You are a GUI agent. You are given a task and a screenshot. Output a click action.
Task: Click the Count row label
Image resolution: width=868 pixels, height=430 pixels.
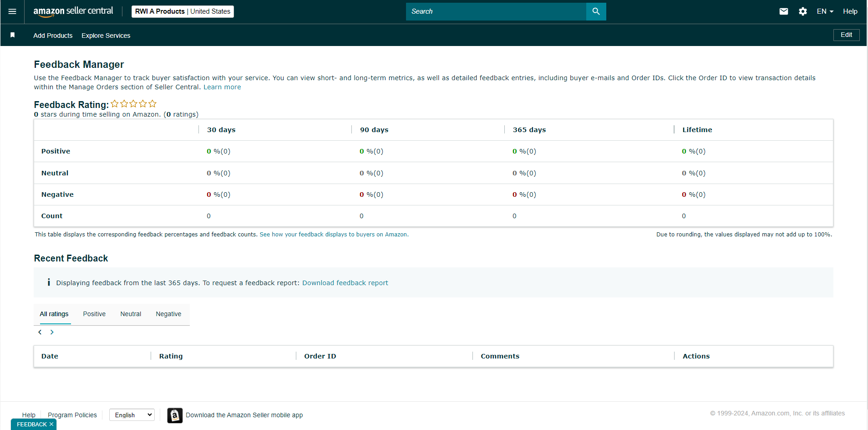[x=52, y=216]
